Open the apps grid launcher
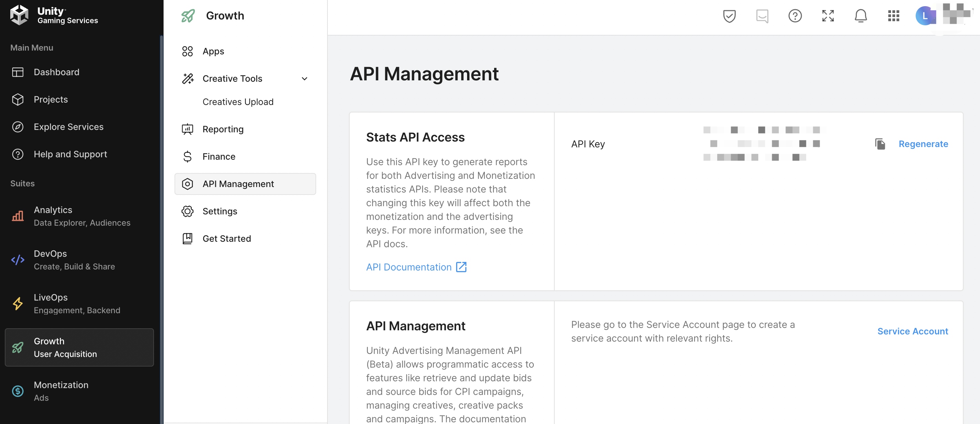 (x=893, y=16)
